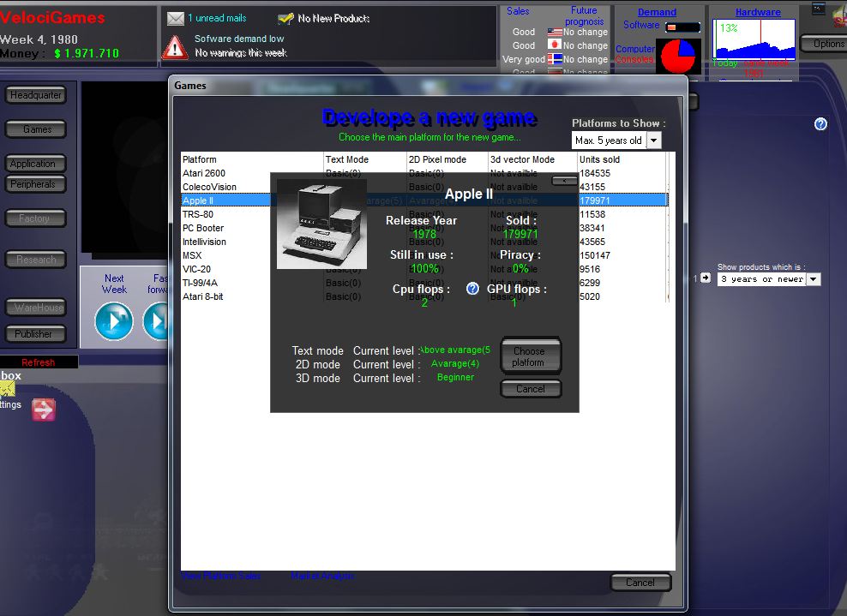Open the Demand link
The image size is (847, 616).
point(657,12)
